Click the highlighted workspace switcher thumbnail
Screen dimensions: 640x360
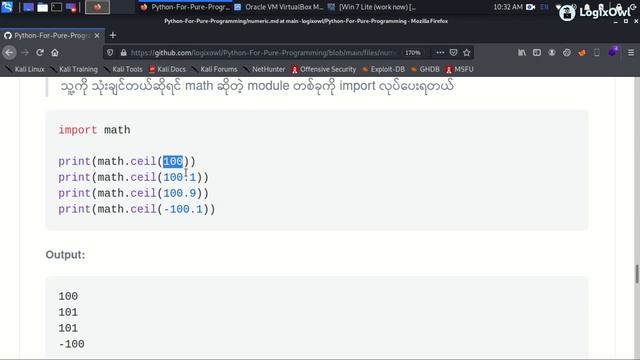[97, 7]
